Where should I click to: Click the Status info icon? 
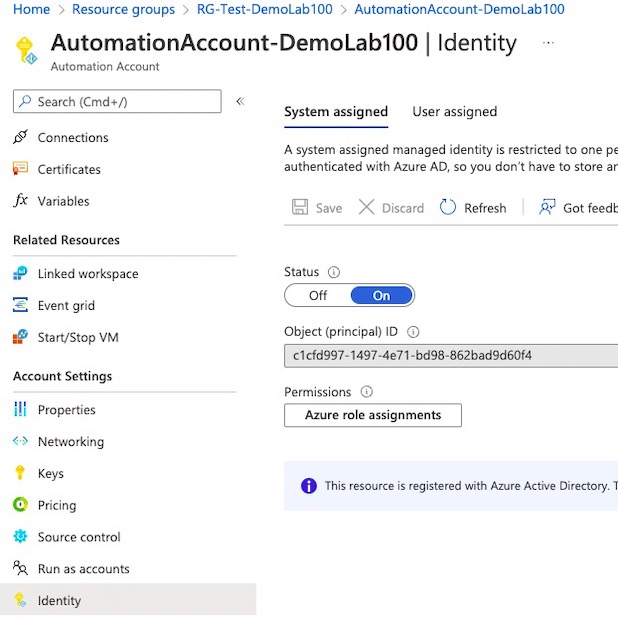tap(334, 272)
